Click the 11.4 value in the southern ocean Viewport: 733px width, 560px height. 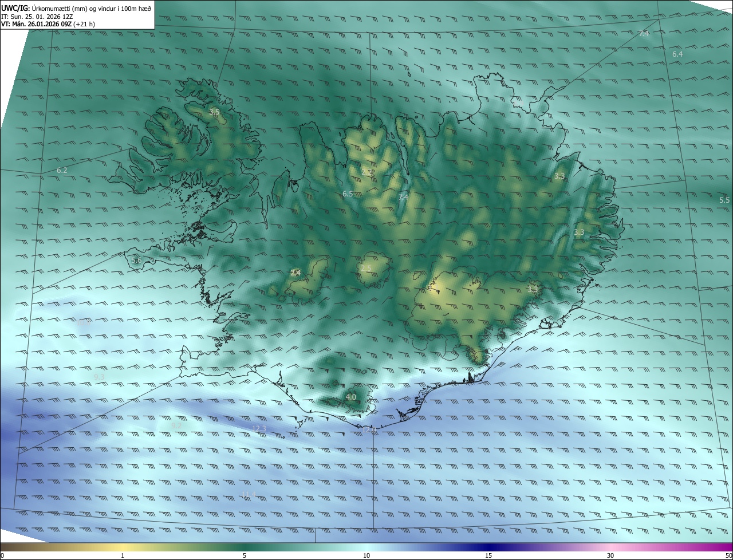pyautogui.click(x=248, y=494)
